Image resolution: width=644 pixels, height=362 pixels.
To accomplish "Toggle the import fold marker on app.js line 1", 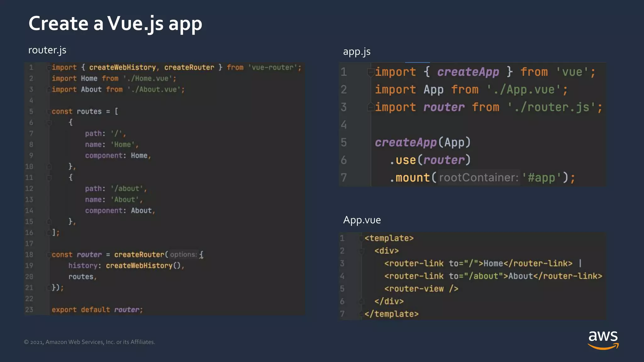I will click(x=371, y=72).
